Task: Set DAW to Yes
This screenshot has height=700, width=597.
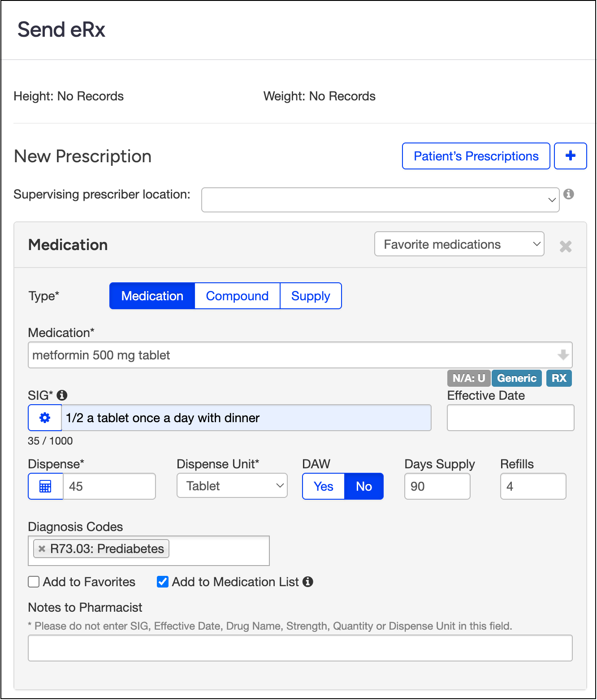Action: tap(323, 486)
